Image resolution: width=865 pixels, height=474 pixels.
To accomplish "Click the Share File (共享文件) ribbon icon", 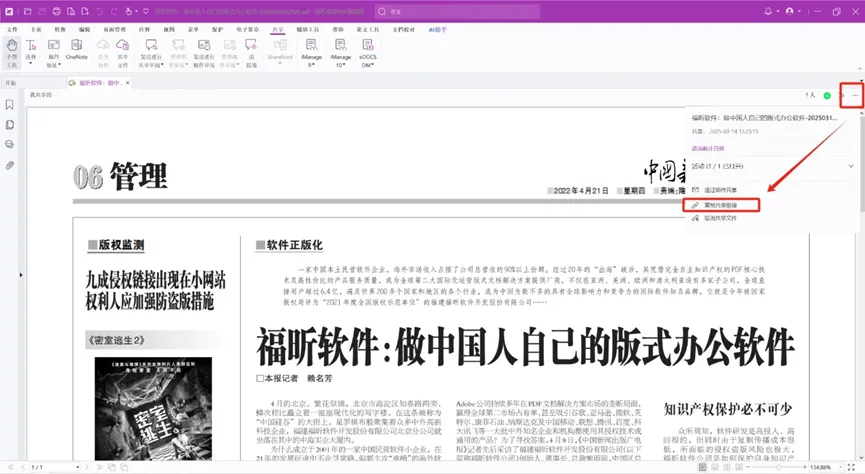I will pos(122,52).
